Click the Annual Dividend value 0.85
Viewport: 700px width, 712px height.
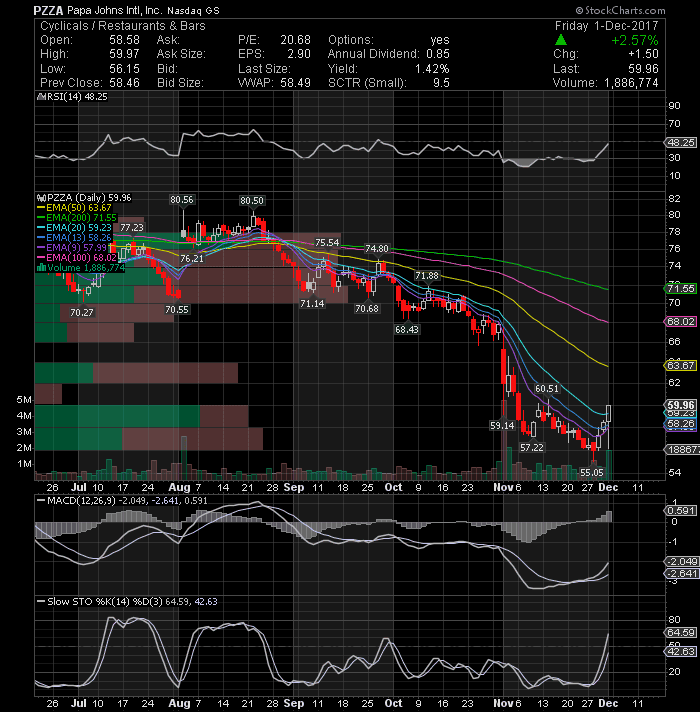pos(438,54)
